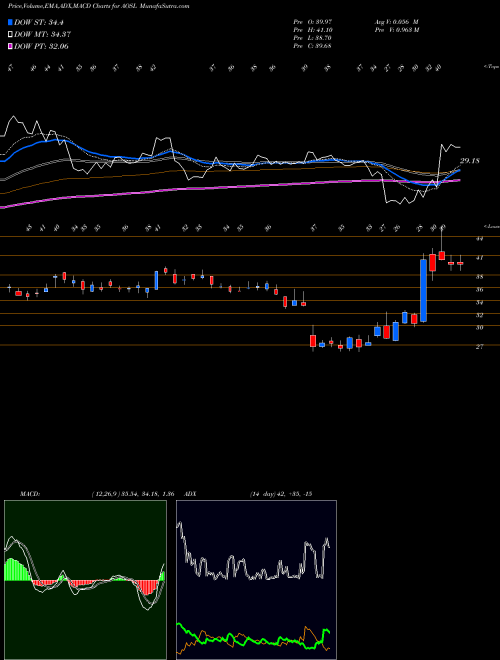Click the 29.18 EMA value label
The height and width of the screenshot is (660, 500).
click(470, 161)
